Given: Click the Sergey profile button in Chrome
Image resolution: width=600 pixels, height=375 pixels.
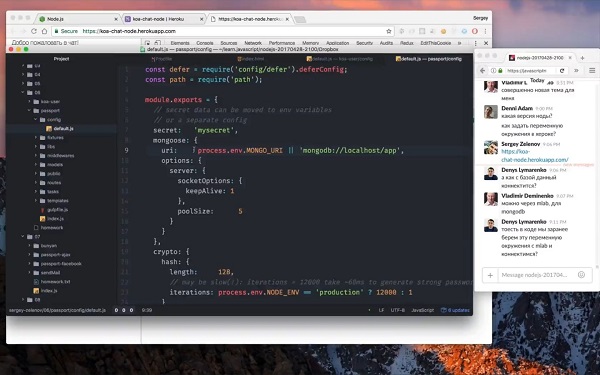Looking at the screenshot, I should pyautogui.click(x=480, y=18).
